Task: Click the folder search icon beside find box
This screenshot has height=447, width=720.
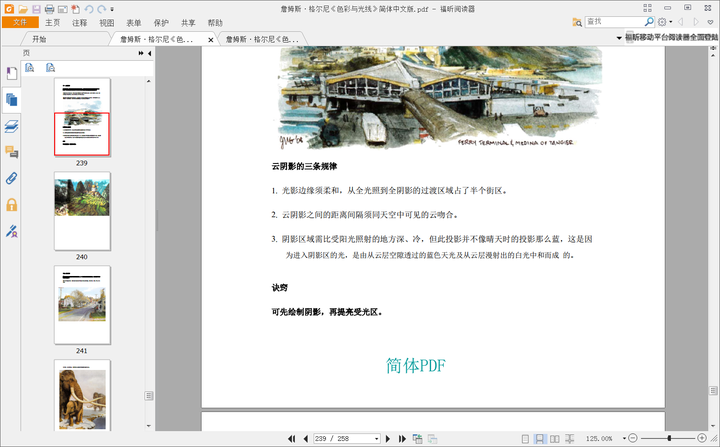Action: pos(577,22)
